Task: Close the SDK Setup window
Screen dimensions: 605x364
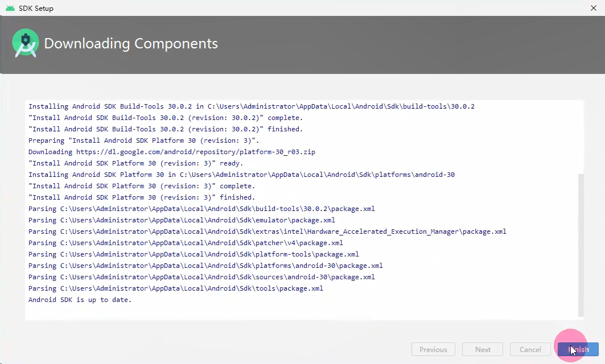Action: pos(594,8)
